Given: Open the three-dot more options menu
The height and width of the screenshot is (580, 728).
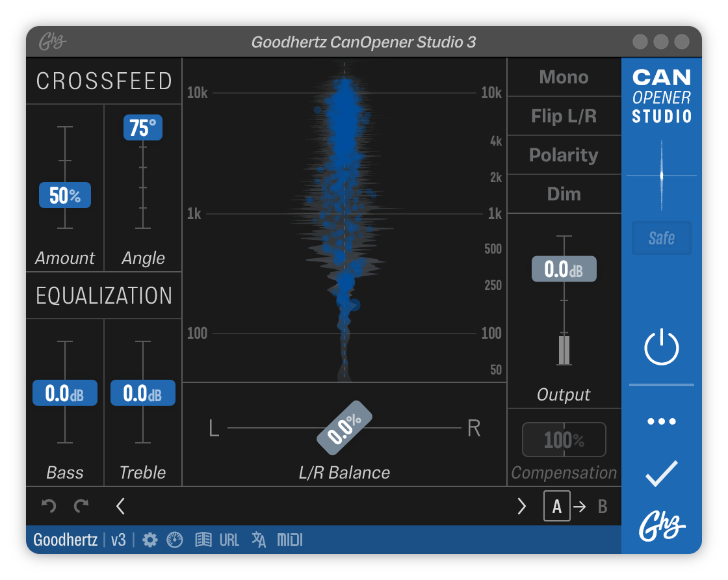Looking at the screenshot, I should [662, 421].
